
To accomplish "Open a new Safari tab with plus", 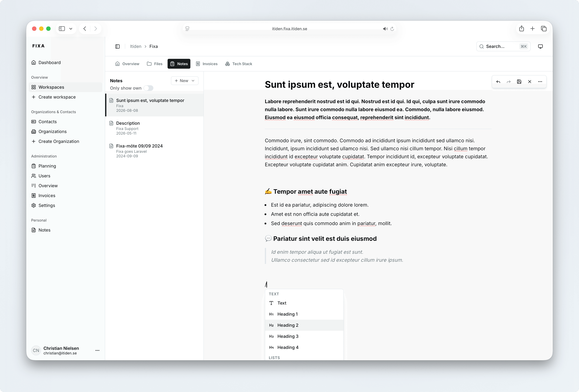I will [532, 29].
